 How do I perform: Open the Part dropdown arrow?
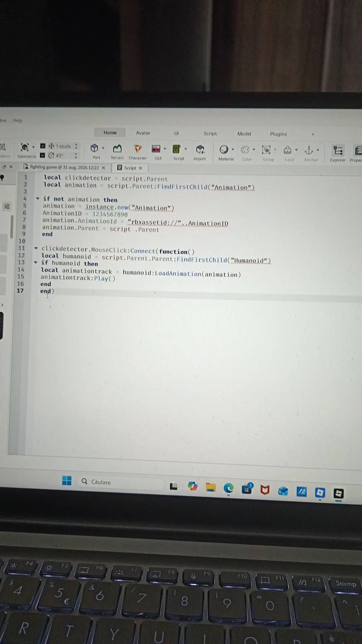pyautogui.click(x=103, y=148)
